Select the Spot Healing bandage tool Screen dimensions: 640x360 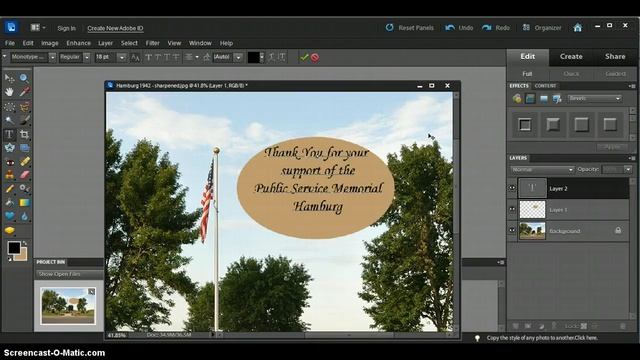[24, 162]
